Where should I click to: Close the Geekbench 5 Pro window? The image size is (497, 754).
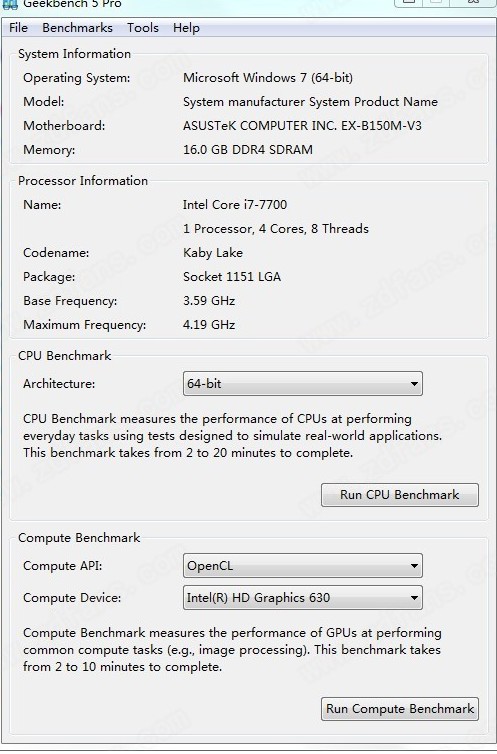(473, 2)
